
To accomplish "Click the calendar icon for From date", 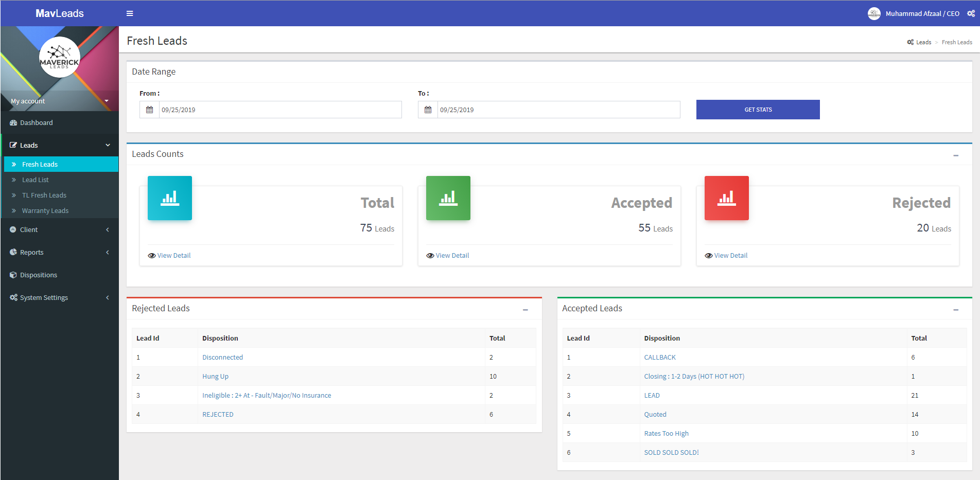I will 150,110.
